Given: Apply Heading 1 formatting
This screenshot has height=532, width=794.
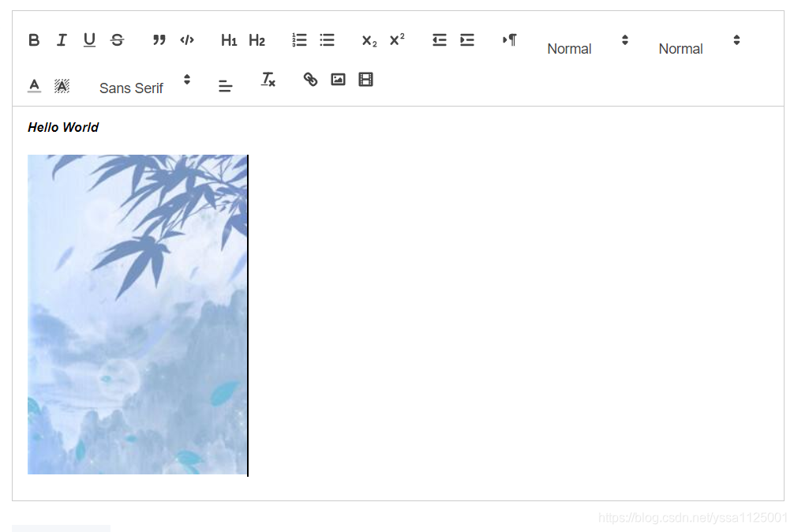Looking at the screenshot, I should point(229,39).
